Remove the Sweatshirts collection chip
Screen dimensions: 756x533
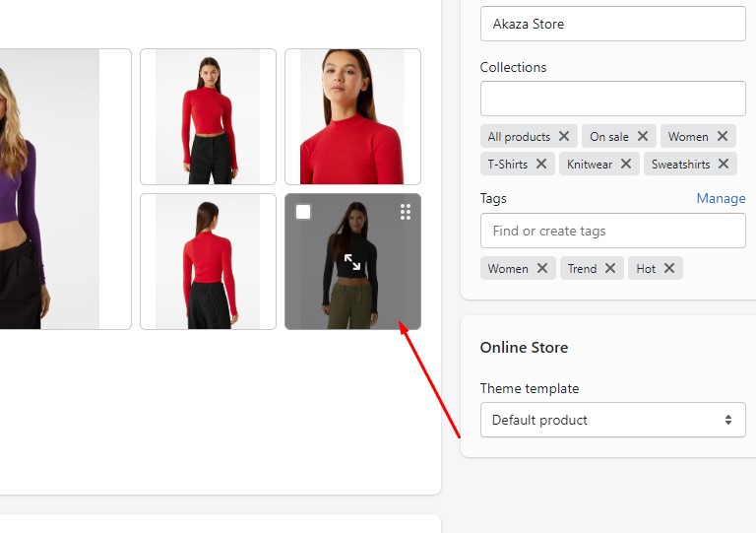[x=724, y=165]
